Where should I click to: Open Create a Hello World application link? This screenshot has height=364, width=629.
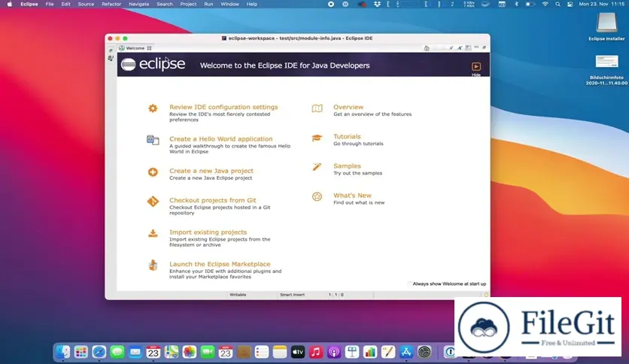220,138
